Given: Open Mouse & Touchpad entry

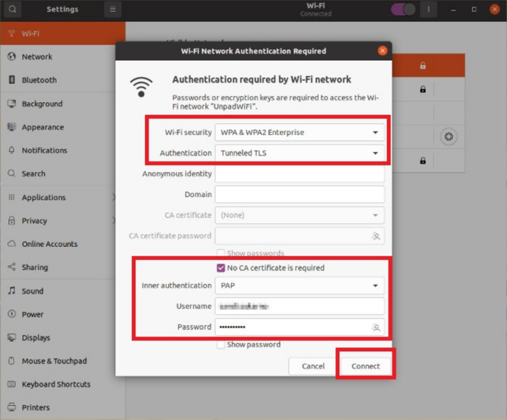Looking at the screenshot, I should click(x=63, y=361).
